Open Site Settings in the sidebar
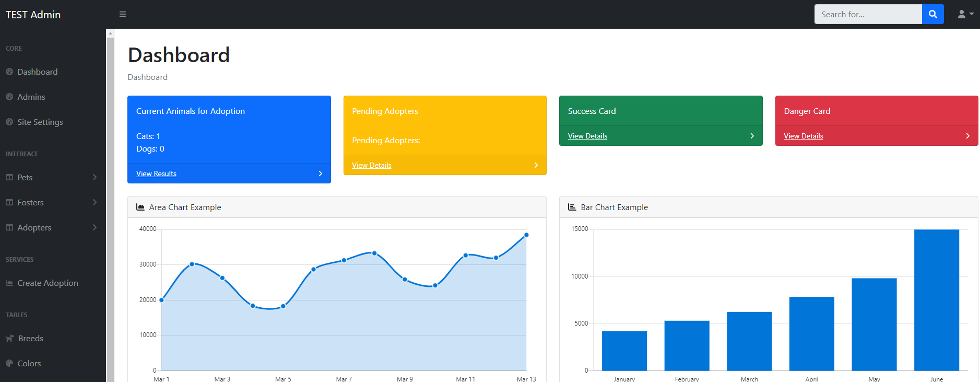 (x=40, y=122)
